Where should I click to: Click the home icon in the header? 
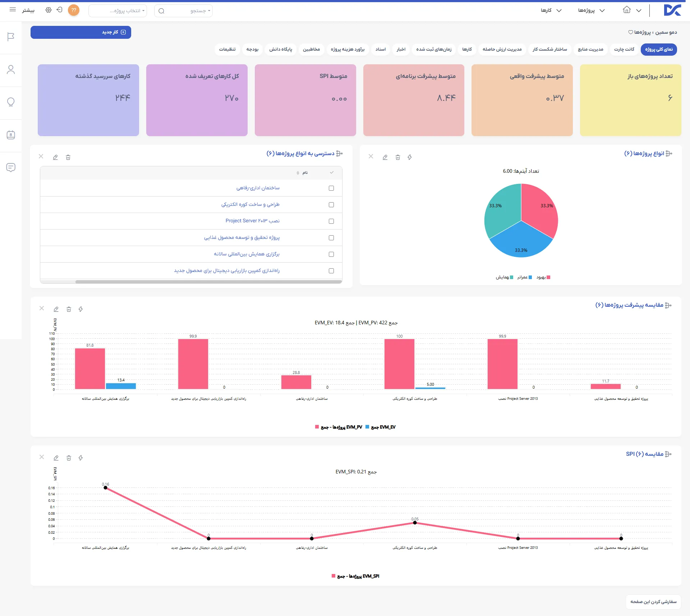point(627,10)
